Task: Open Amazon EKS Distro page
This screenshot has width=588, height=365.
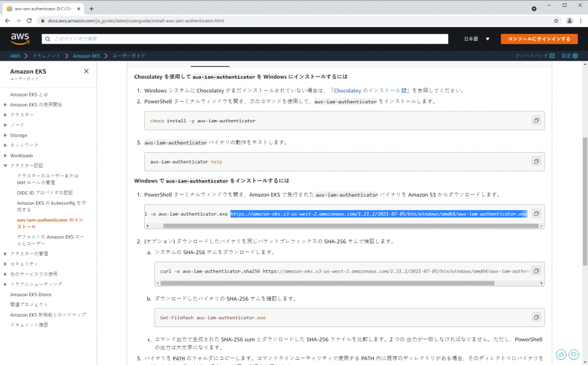Action: click(x=31, y=294)
